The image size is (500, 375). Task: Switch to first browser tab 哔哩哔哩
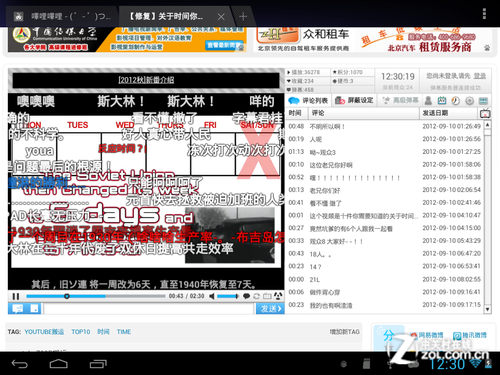point(62,16)
